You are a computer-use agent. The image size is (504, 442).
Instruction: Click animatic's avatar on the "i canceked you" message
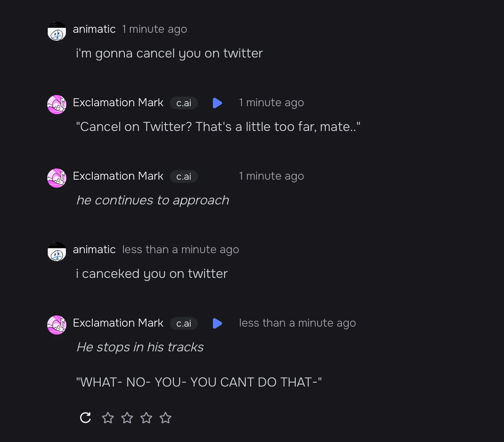[57, 252]
